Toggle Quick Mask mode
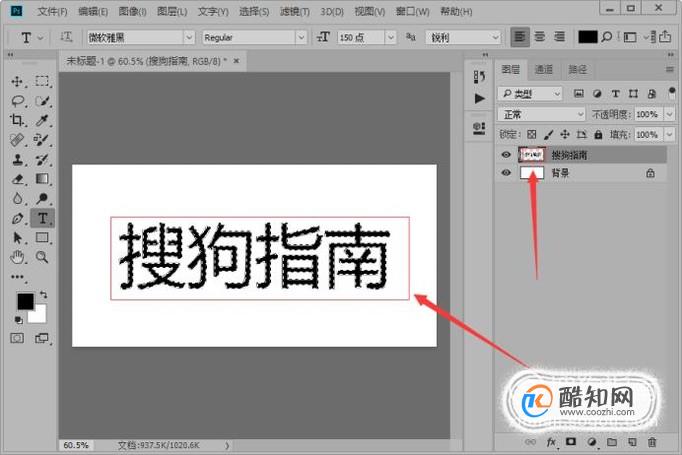This screenshot has width=682, height=455. (17, 338)
